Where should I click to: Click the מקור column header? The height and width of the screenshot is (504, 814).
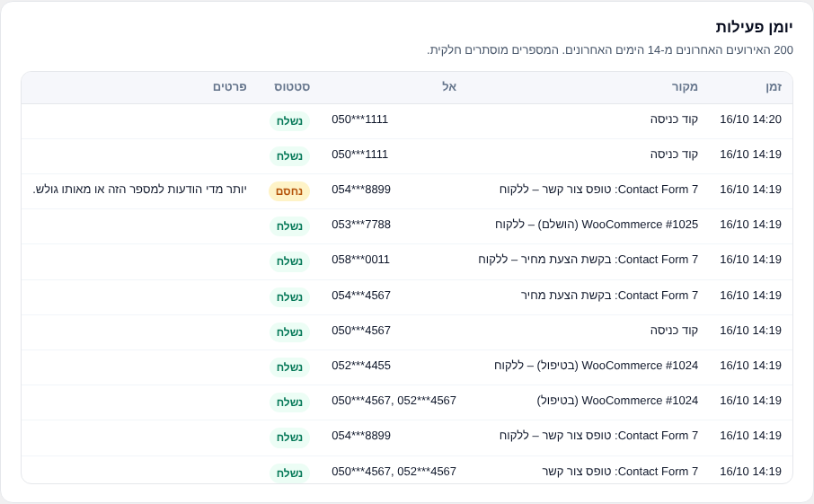click(x=685, y=87)
